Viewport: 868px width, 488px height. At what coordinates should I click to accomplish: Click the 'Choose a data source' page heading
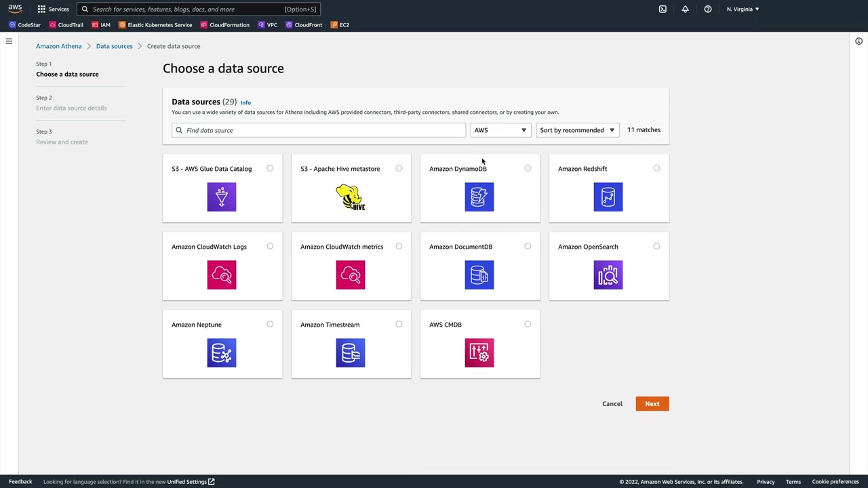[x=223, y=68]
